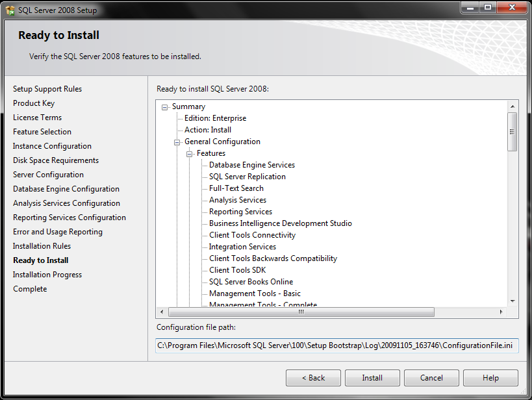This screenshot has height=400, width=532.
Task: Select Management Tools - Basic row
Action: click(x=255, y=294)
